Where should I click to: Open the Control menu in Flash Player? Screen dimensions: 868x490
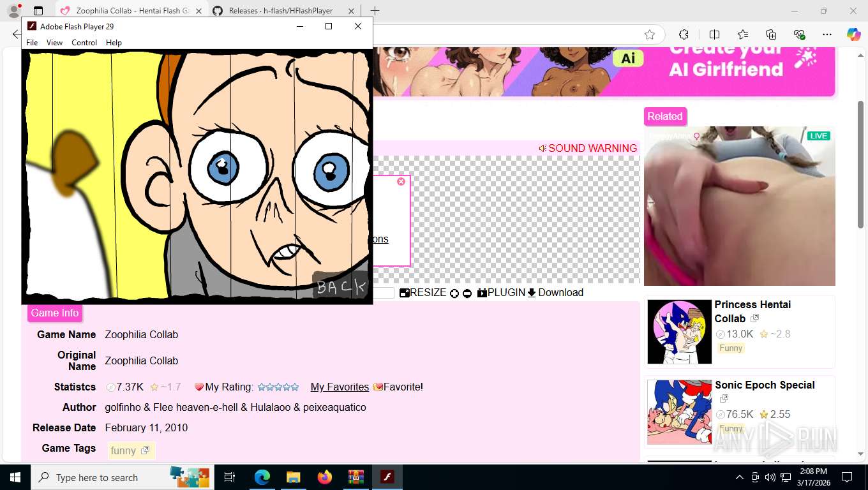click(x=84, y=43)
